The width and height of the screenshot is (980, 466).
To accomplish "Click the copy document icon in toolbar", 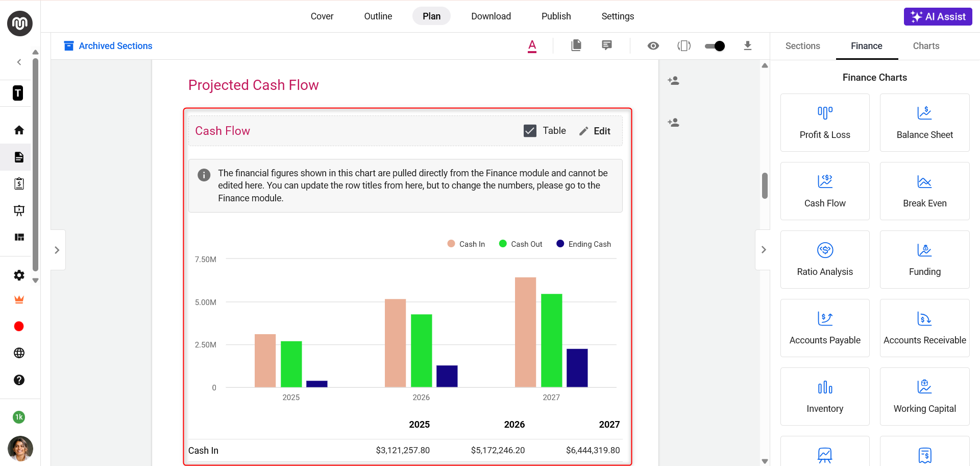I will 576,45.
